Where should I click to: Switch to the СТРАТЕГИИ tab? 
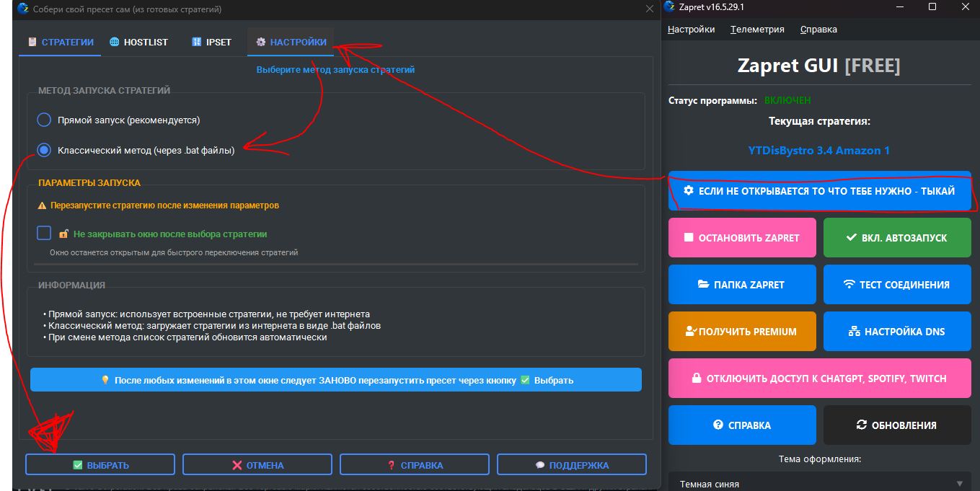[61, 43]
